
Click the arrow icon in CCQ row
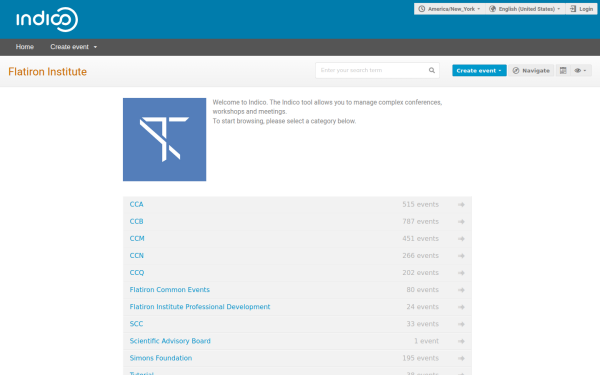461,273
